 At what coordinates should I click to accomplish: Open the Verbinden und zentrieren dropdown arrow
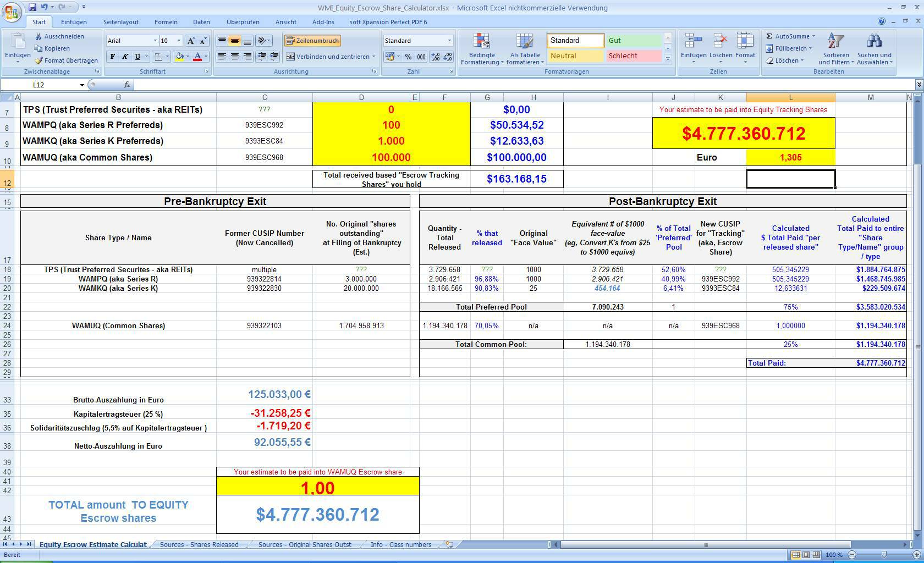click(x=373, y=57)
